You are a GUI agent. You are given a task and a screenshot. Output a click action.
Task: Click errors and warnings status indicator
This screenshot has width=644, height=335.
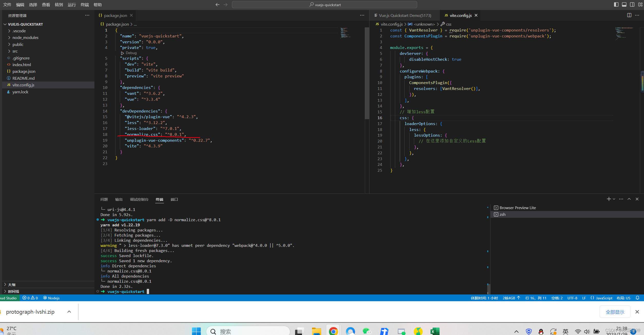point(30,298)
